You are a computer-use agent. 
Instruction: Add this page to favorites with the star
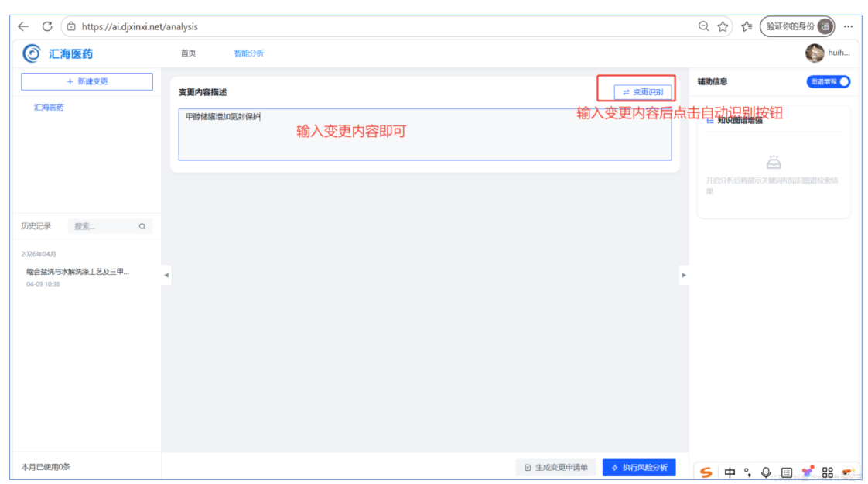pyautogui.click(x=723, y=26)
